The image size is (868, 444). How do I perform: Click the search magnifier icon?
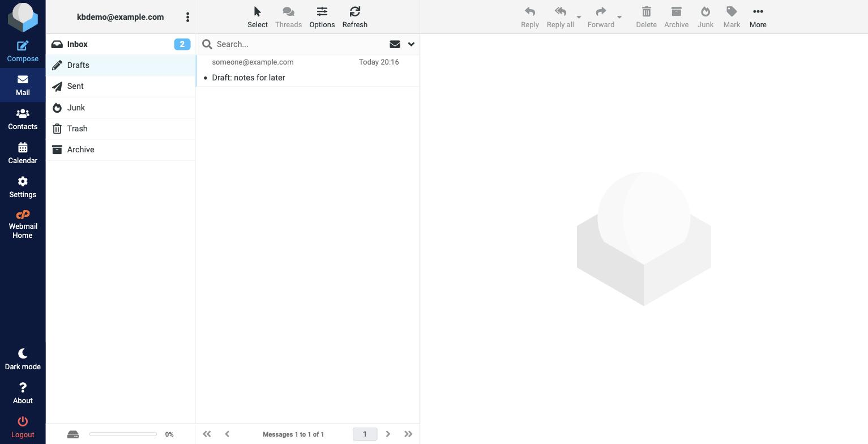[x=207, y=44]
